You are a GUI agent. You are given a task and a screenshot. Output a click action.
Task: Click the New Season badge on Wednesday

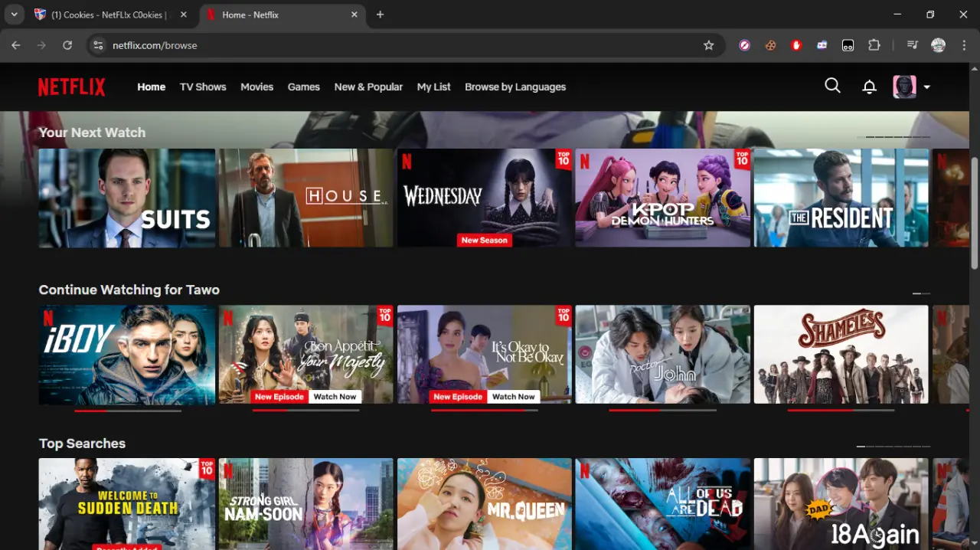(x=484, y=240)
